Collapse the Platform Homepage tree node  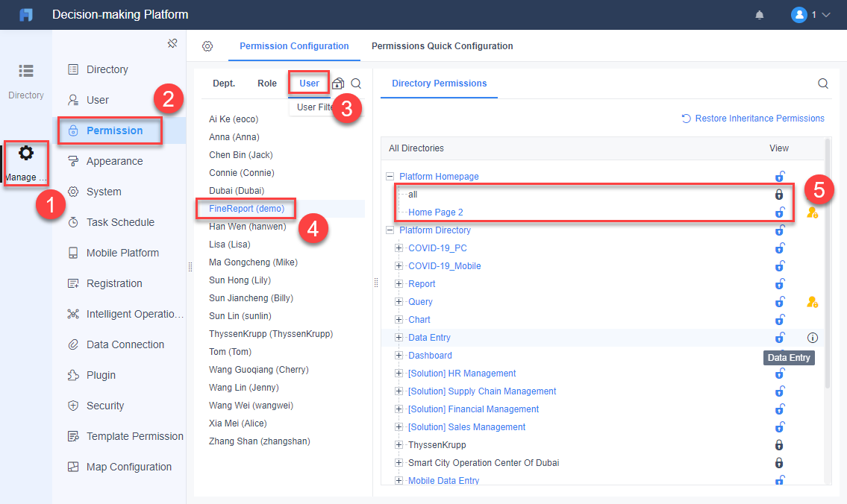[x=390, y=177]
